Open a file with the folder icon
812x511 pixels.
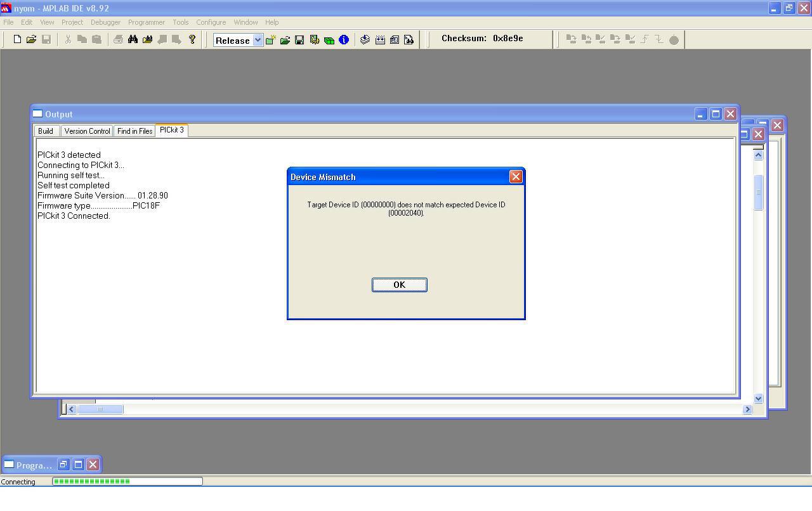[x=31, y=39]
